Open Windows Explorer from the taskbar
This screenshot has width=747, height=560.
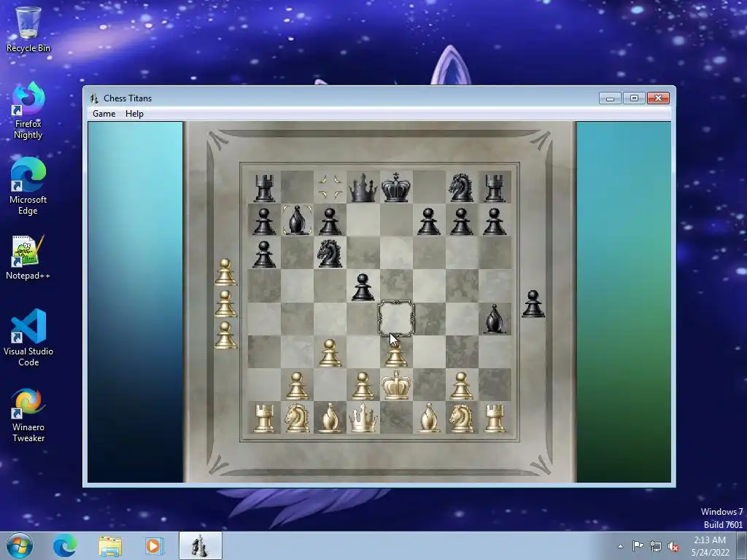click(110, 545)
